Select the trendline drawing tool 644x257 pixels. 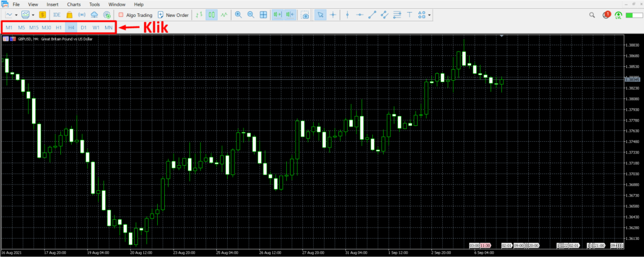tap(372, 14)
